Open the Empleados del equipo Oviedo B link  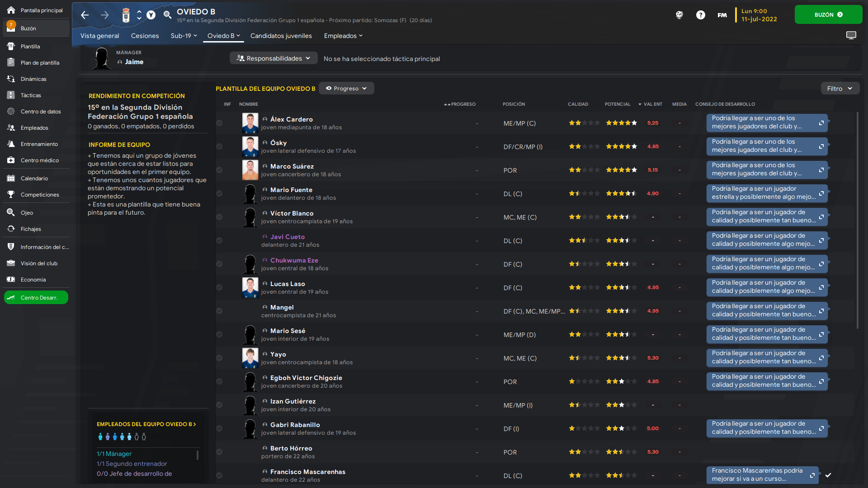pos(146,424)
